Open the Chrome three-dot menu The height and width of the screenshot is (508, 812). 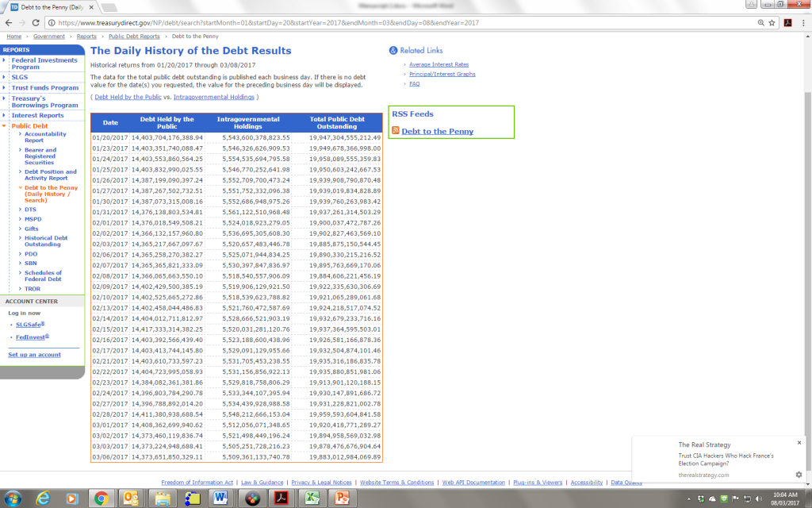[x=802, y=23]
